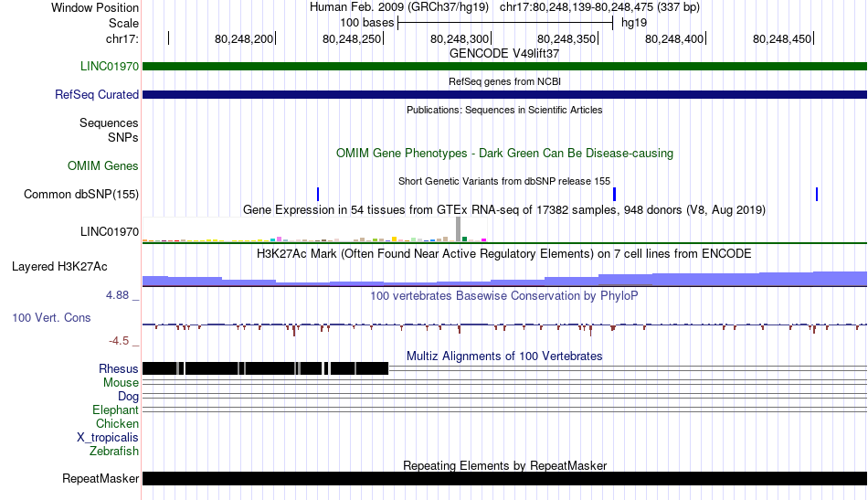Click the 4.88 PhyloP upper value
868x500 pixels.
pyautogui.click(x=117, y=295)
